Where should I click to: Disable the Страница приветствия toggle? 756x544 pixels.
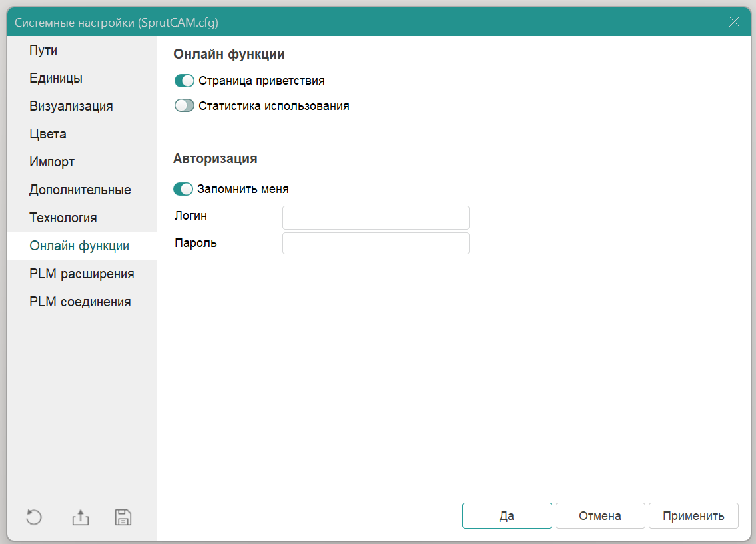184,81
